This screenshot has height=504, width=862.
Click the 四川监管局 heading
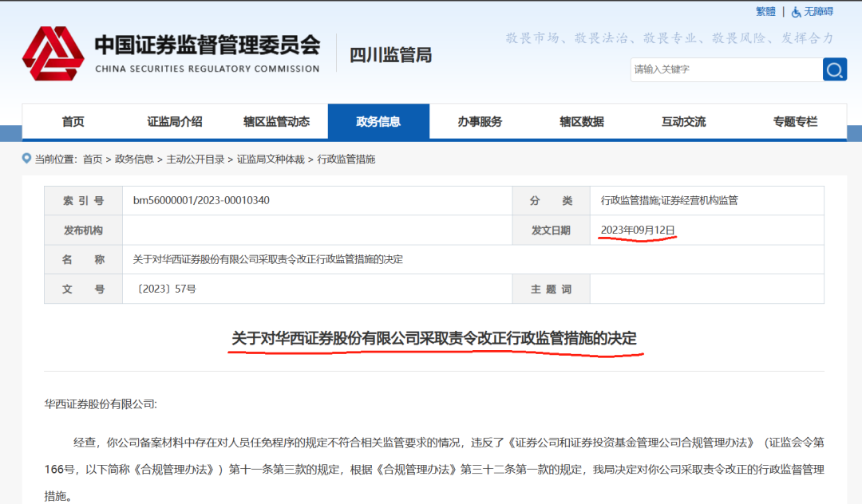click(x=391, y=55)
